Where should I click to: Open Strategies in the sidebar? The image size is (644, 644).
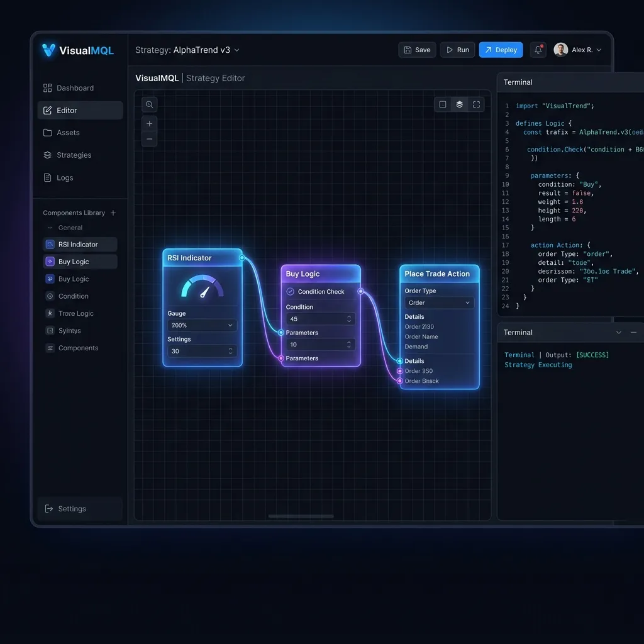tap(80, 155)
